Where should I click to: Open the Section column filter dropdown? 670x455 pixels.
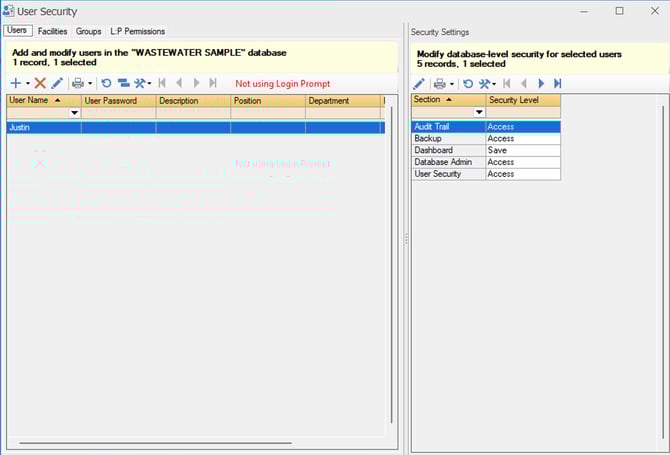(x=478, y=112)
